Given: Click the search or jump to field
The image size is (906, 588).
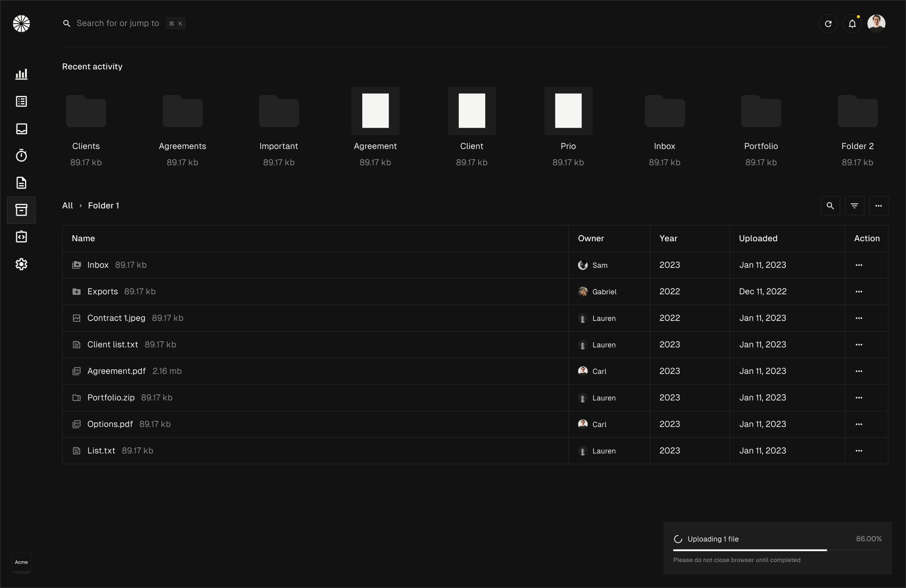Looking at the screenshot, I should click(x=118, y=24).
